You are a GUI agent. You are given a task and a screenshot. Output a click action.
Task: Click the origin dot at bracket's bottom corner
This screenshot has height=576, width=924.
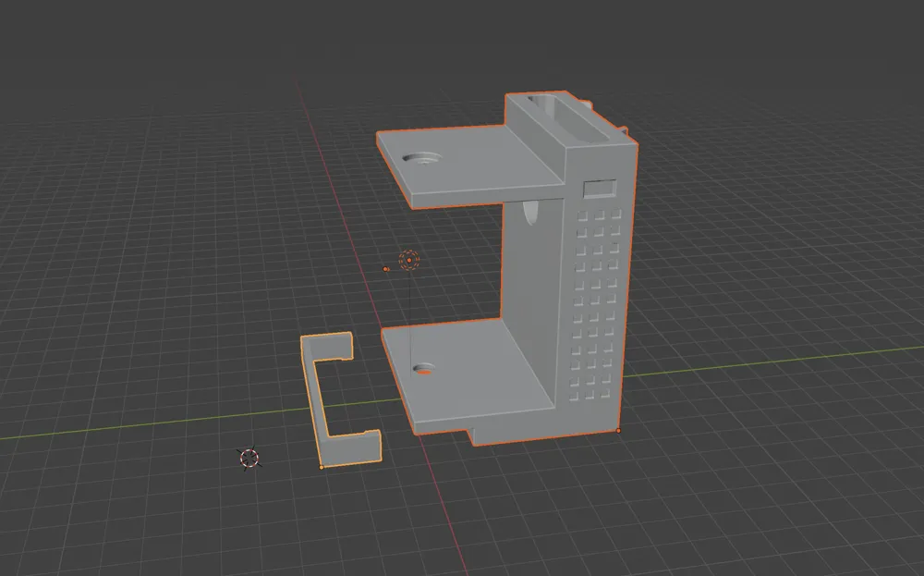(618, 431)
